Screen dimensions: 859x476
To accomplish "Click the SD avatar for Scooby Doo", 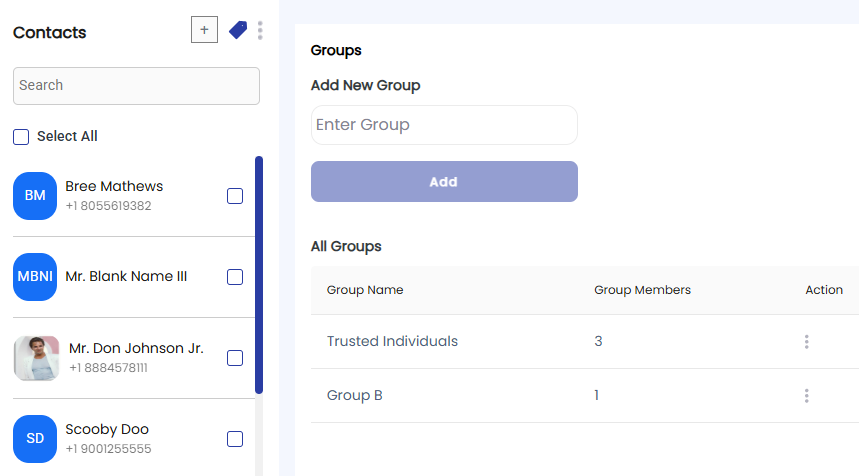I will pyautogui.click(x=35, y=439).
